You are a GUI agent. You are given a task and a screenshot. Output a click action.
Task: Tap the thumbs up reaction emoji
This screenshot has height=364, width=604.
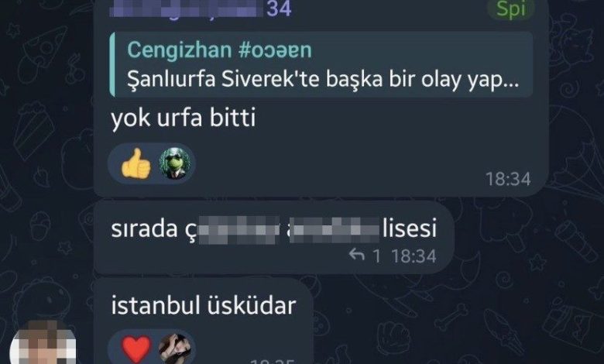[136, 163]
